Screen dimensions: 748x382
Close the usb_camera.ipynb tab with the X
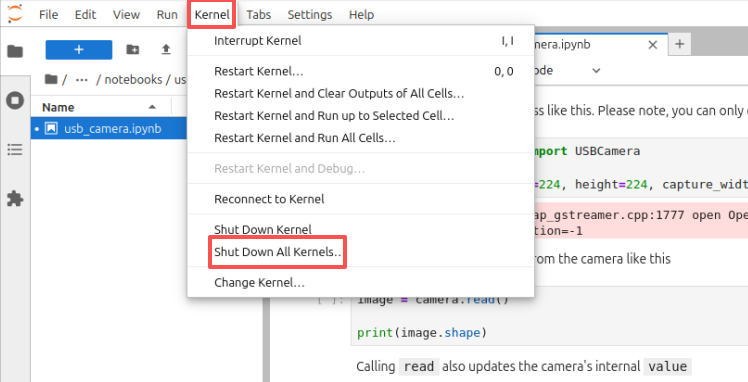[x=653, y=45]
